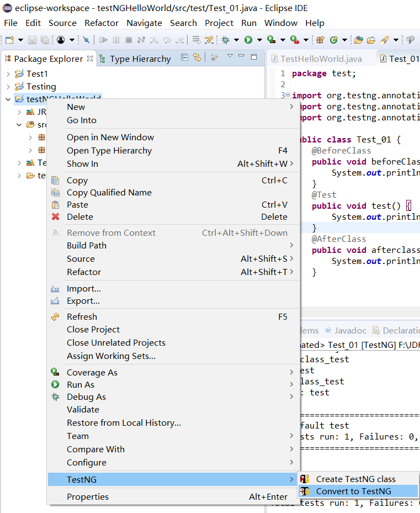The image size is (420, 513).
Task: Choose Open Type Hierarchy in the context menu
Action: pyautogui.click(x=173, y=151)
